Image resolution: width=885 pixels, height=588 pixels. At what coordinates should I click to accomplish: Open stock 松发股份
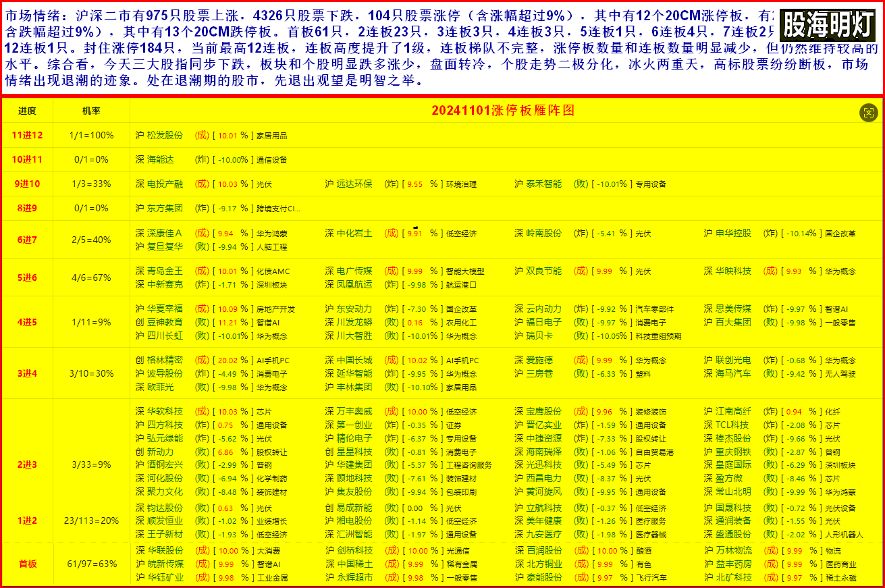click(165, 135)
